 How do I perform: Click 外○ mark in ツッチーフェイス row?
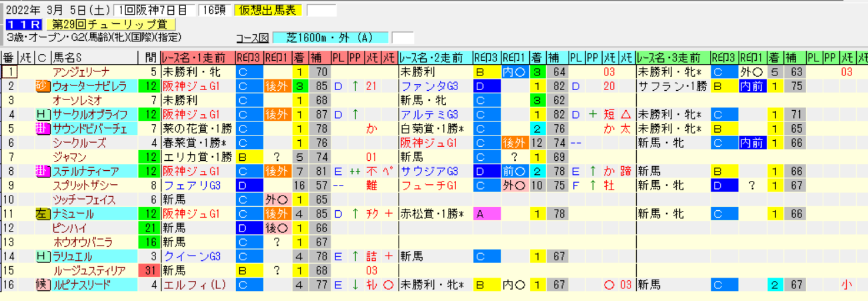277,200
